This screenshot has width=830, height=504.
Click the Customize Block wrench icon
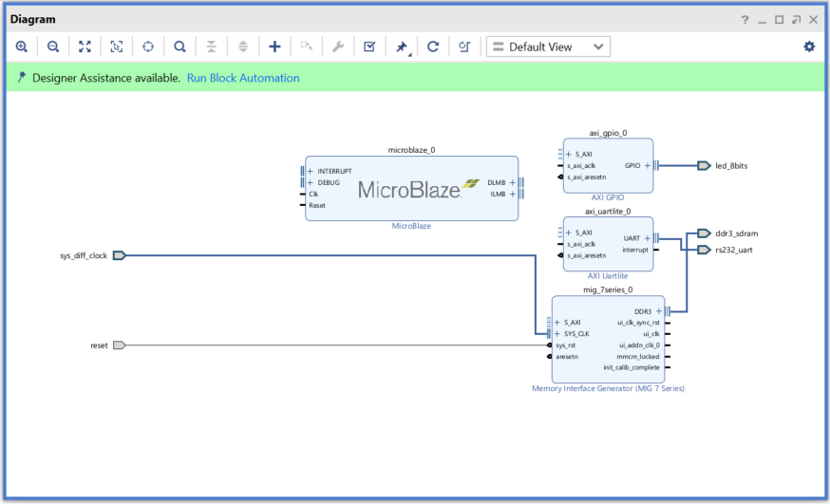point(338,47)
